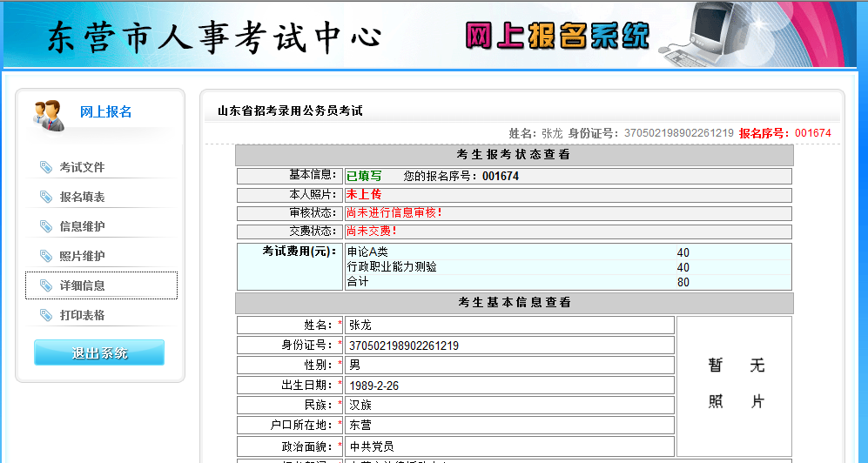Click the 行政职业能力测验 fee row

point(568,267)
